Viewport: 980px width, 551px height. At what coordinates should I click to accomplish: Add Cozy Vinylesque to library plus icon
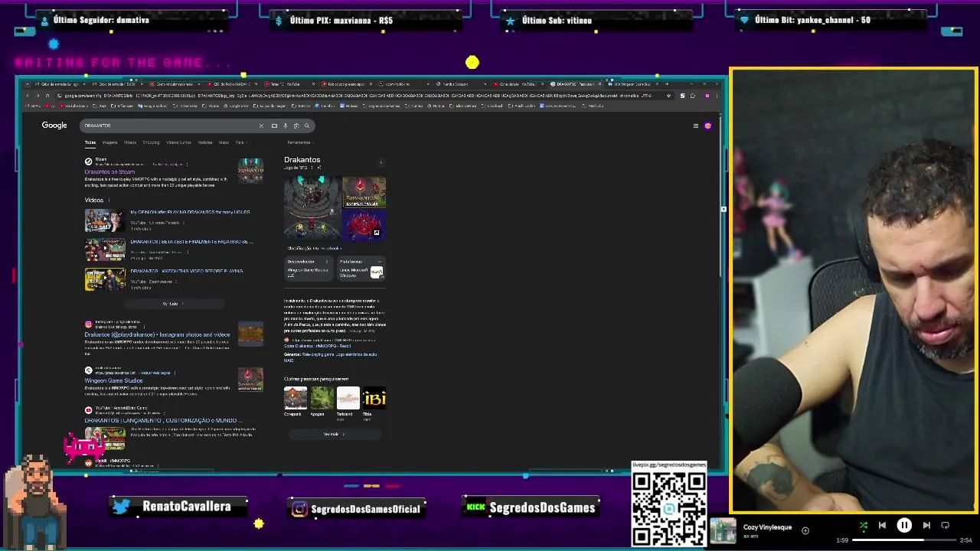click(805, 530)
